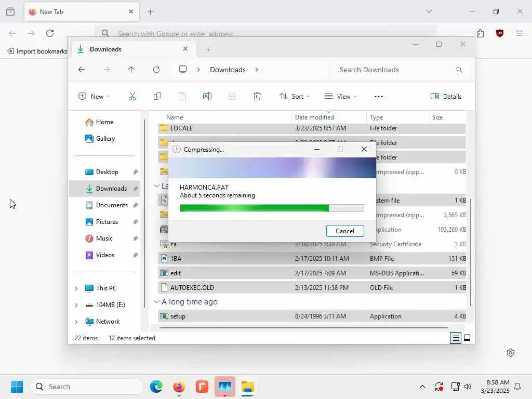Click the Rename icon in Explorer toolbar
The image size is (532, 399).
coord(207,96)
